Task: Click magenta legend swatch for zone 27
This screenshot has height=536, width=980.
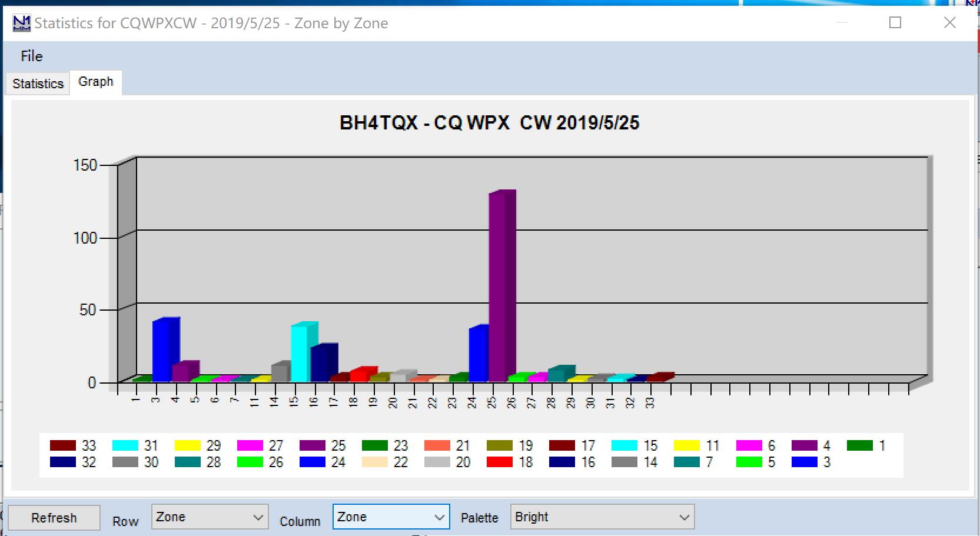Action: (250, 445)
